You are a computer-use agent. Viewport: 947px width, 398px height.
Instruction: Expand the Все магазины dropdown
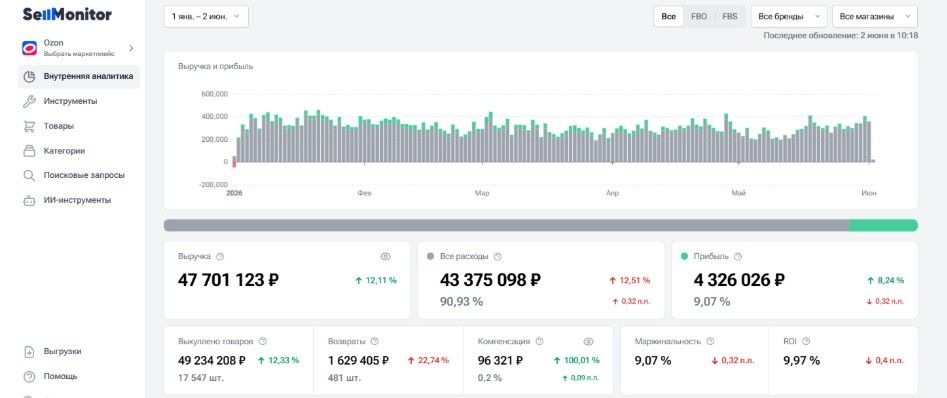[875, 17]
